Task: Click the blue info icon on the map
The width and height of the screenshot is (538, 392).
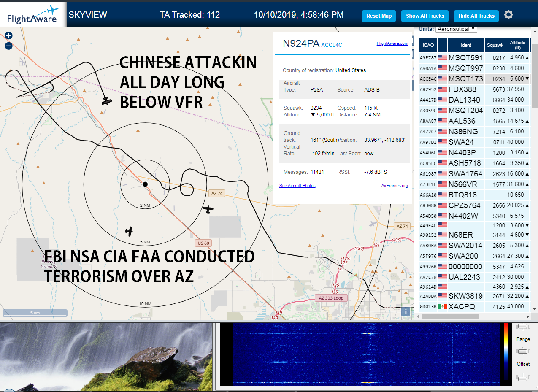Action: [406, 311]
